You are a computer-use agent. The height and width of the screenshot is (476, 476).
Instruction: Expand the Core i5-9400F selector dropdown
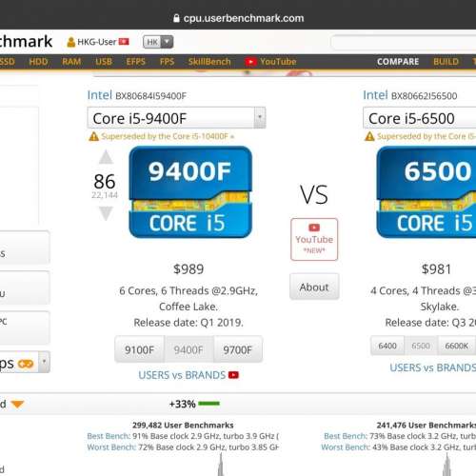pos(260,118)
